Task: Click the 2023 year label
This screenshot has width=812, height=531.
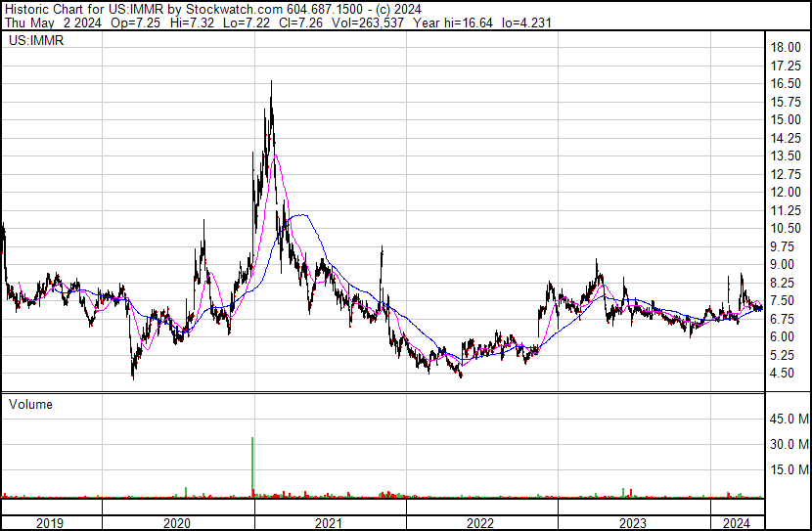Action: [633, 523]
